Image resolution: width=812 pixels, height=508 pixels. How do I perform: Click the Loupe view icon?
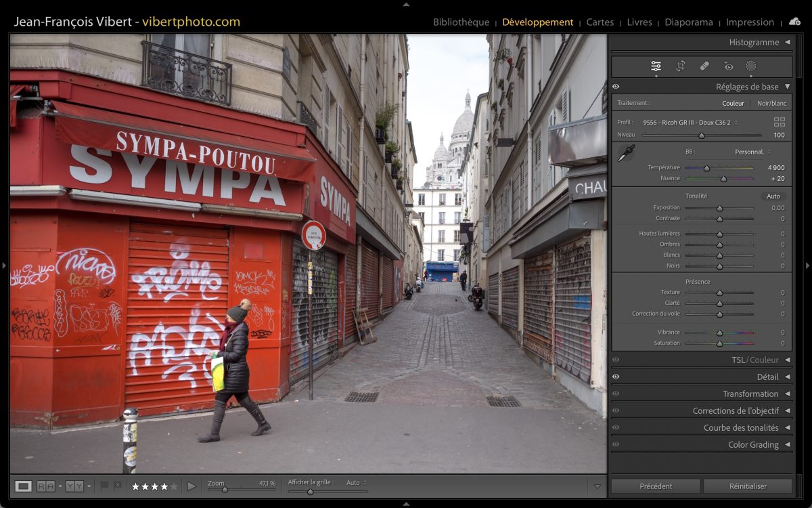24,486
